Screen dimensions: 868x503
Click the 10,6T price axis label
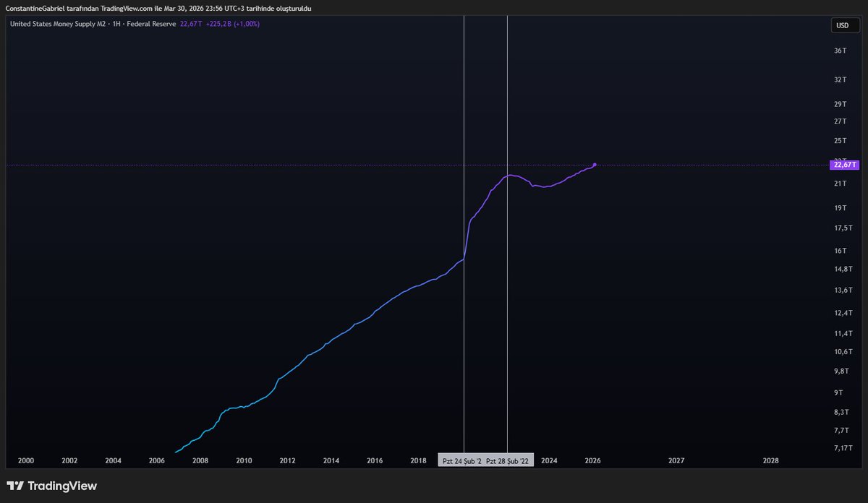point(843,351)
